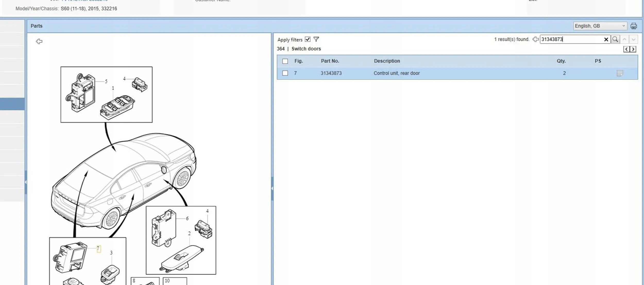The width and height of the screenshot is (644, 285).
Task: Go to the next section with right chevron
Action: (633, 49)
